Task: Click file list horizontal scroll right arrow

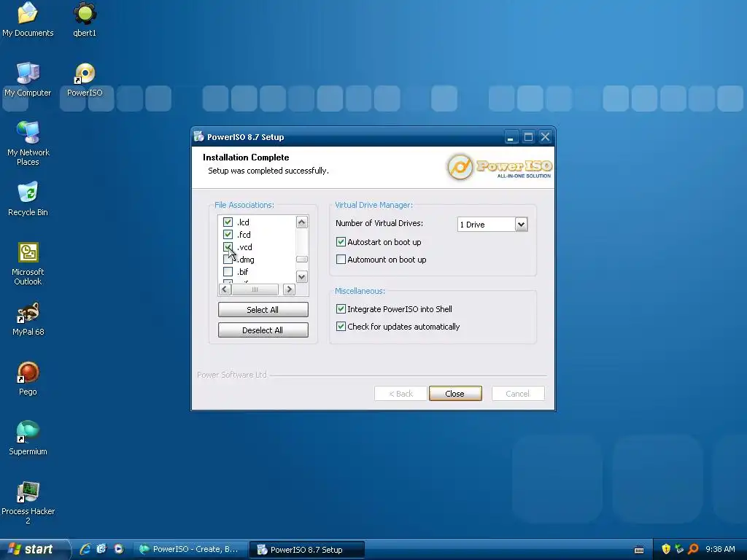Action: (289, 289)
